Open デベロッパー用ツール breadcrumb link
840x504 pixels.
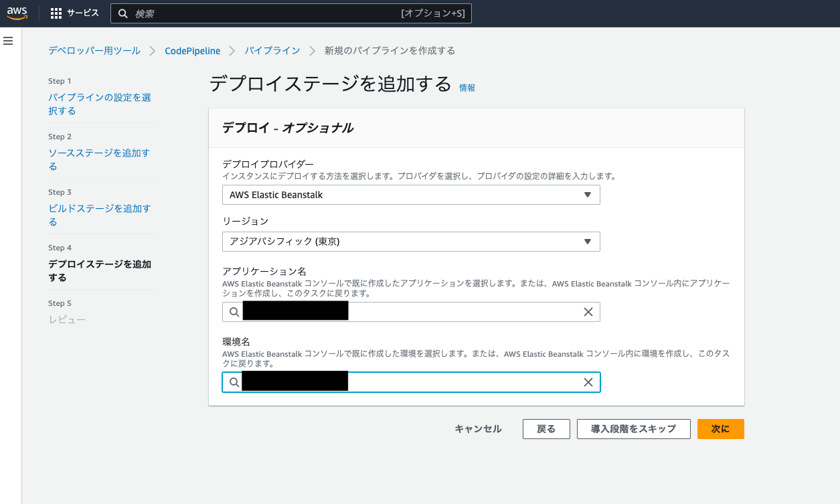94,51
